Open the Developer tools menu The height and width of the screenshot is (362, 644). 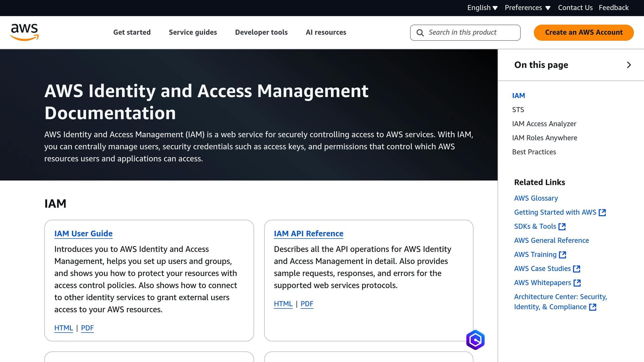pos(261,32)
